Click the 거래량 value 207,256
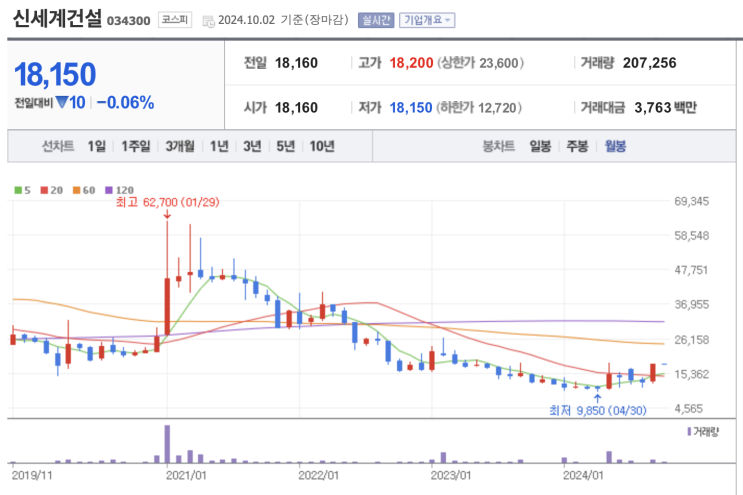 [650, 63]
